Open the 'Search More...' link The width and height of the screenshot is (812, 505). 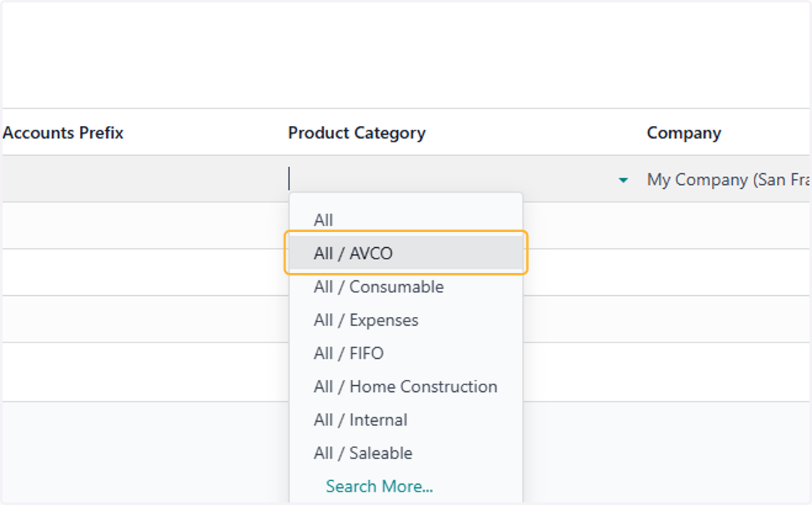379,486
